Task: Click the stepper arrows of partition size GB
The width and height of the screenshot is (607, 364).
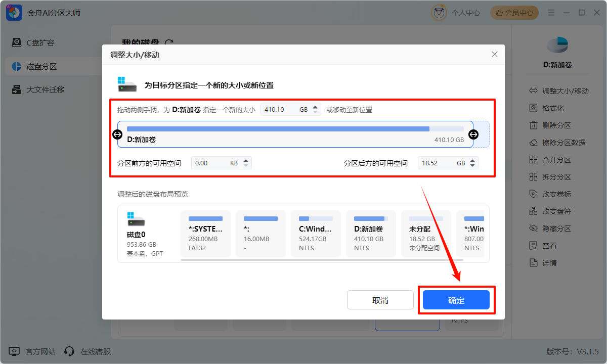Action: tap(316, 110)
